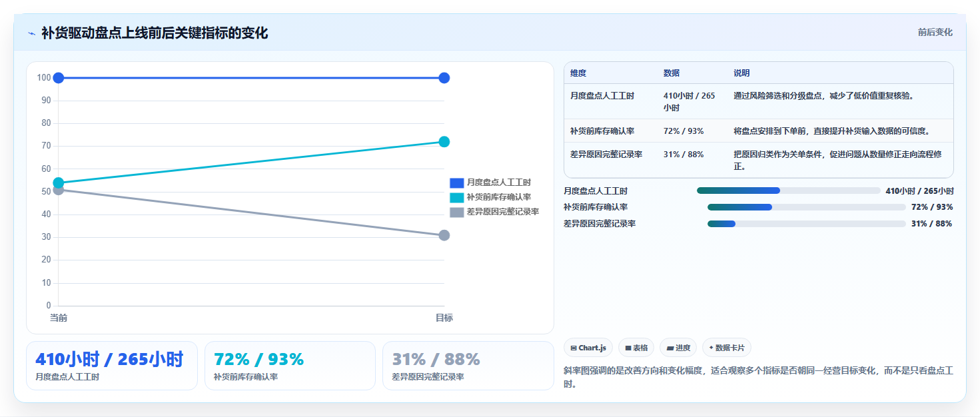Select the 进度 tag chip
This screenshot has height=417, width=980.
(x=678, y=348)
